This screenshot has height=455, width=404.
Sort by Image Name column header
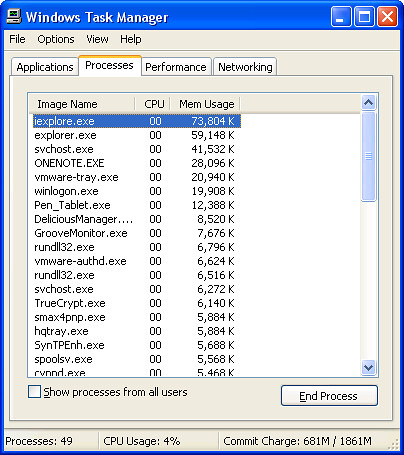click(x=82, y=104)
